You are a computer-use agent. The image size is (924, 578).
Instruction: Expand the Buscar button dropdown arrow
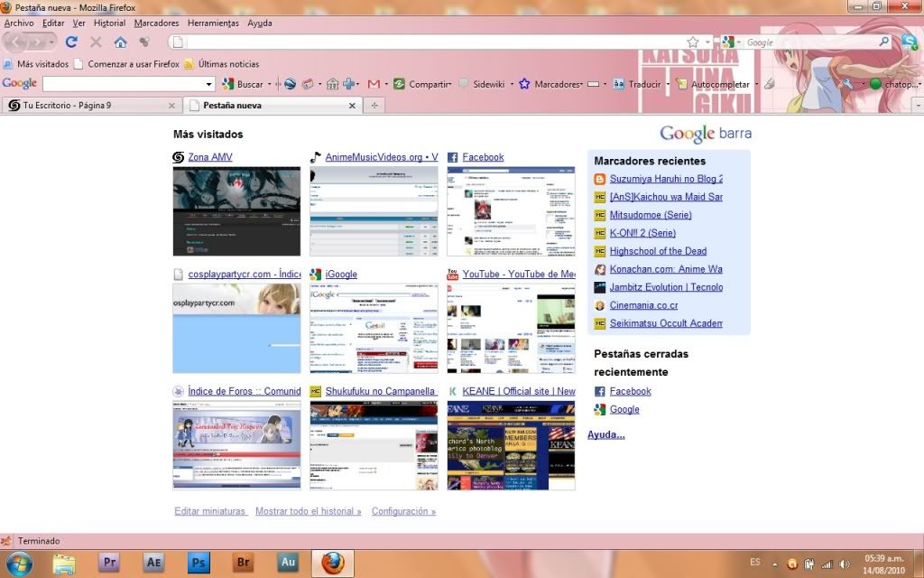tap(269, 84)
